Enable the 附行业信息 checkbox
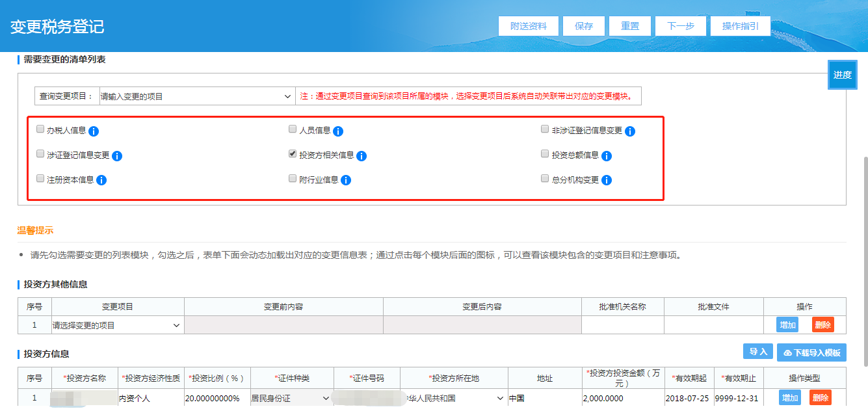The width and height of the screenshot is (868, 411). point(293,178)
